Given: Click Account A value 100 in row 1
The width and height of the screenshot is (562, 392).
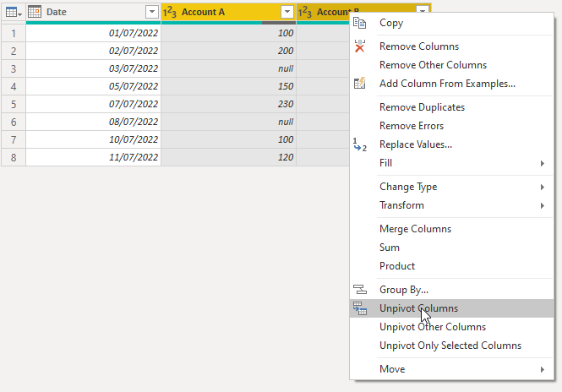Looking at the screenshot, I should (x=228, y=33).
